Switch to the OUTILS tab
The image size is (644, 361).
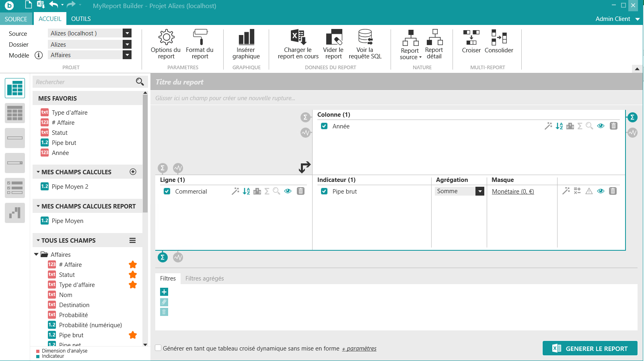coord(81,19)
